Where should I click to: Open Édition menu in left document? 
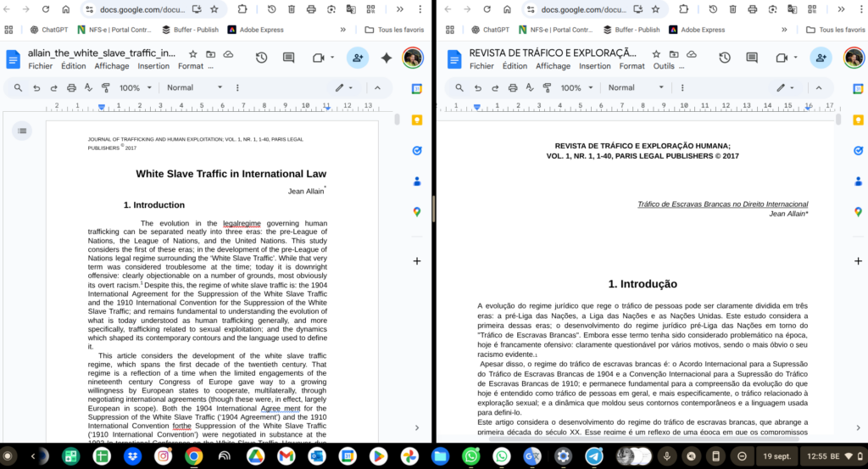[x=74, y=66]
